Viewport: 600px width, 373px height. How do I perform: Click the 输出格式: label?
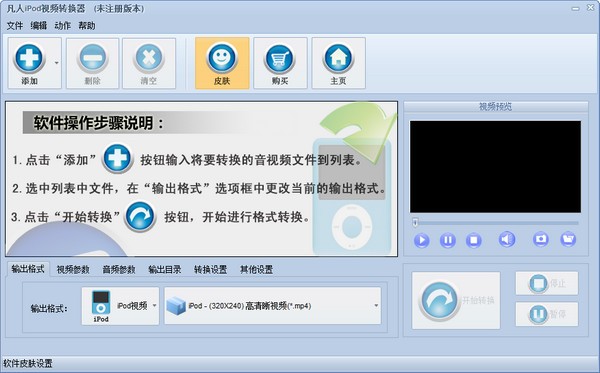[49, 309]
